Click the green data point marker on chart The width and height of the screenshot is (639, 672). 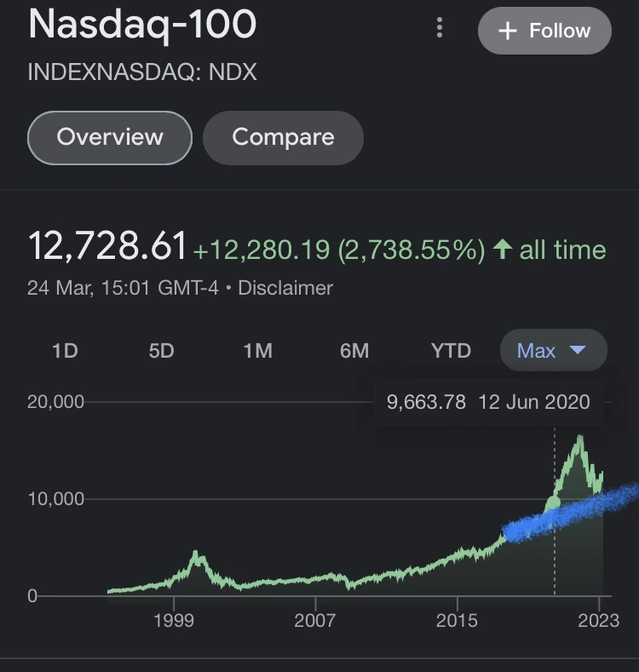coord(554,503)
